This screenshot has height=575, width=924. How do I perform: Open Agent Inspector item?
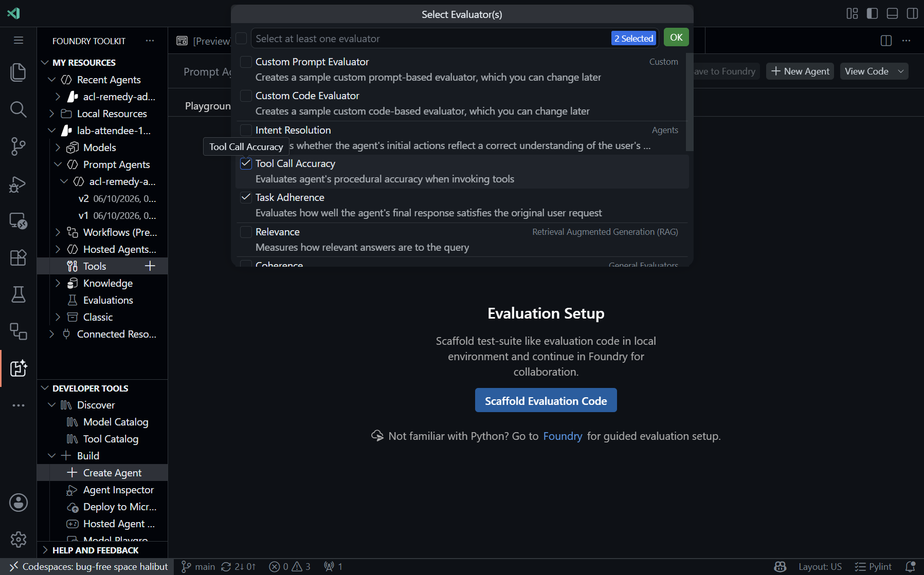118,490
